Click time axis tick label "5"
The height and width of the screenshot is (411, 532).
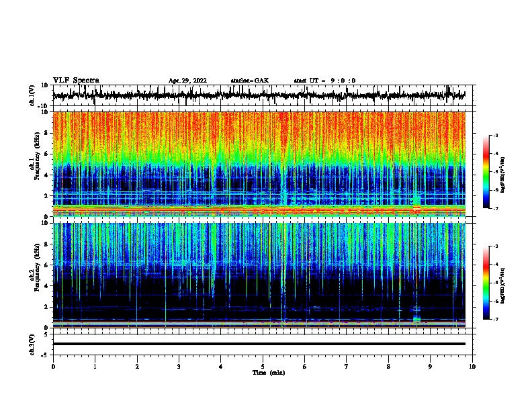(263, 367)
